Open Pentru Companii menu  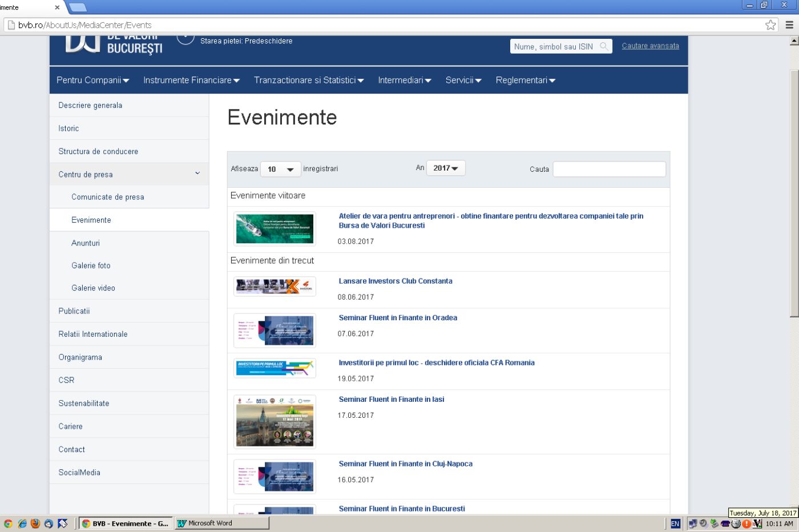tap(93, 80)
